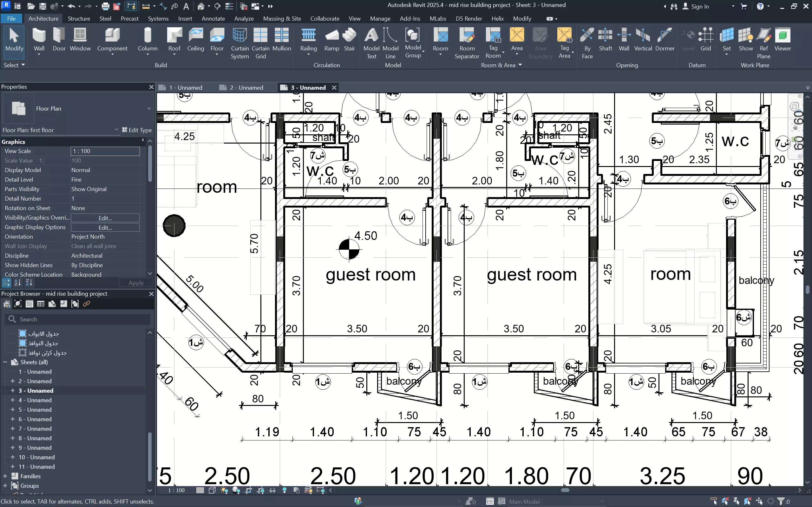Toggle Sun Path in view control bar

click(x=224, y=490)
